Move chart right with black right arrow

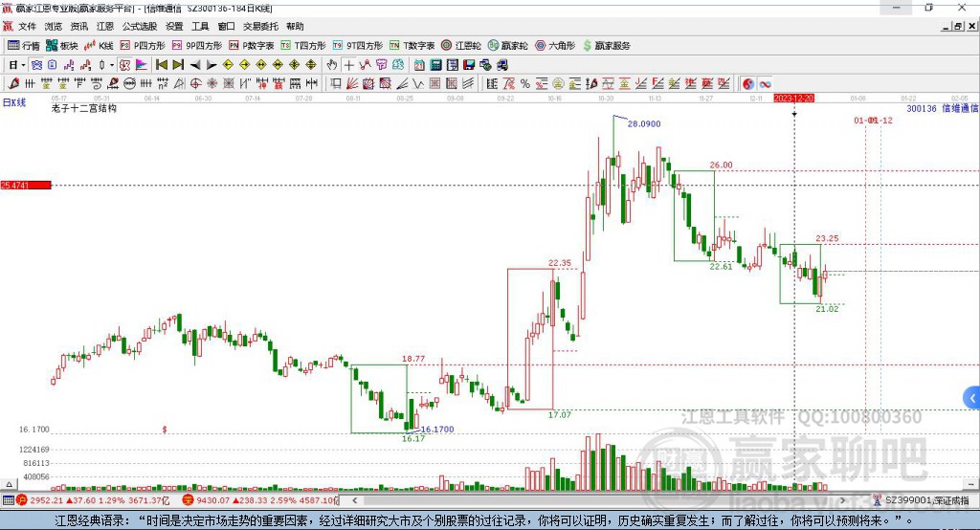[x=212, y=65]
